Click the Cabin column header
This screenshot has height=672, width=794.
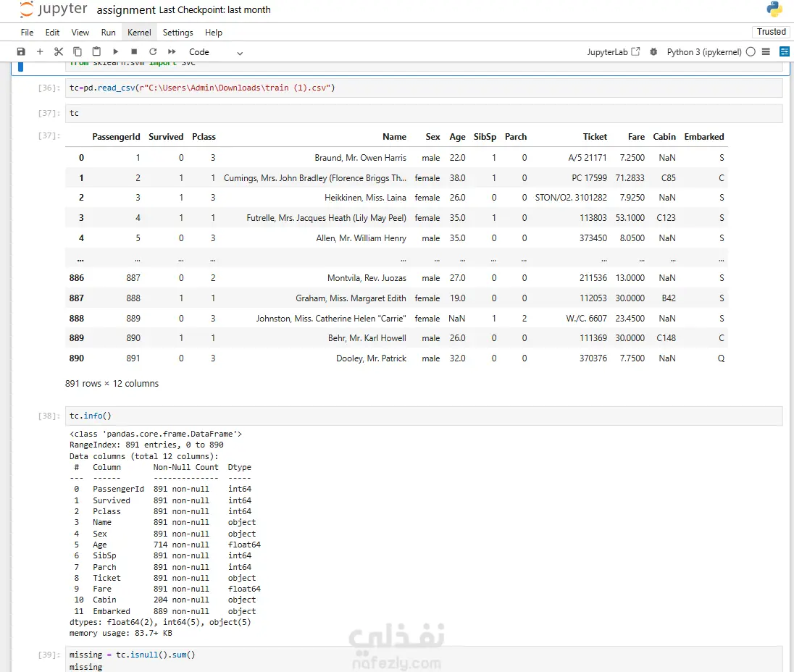(x=664, y=137)
